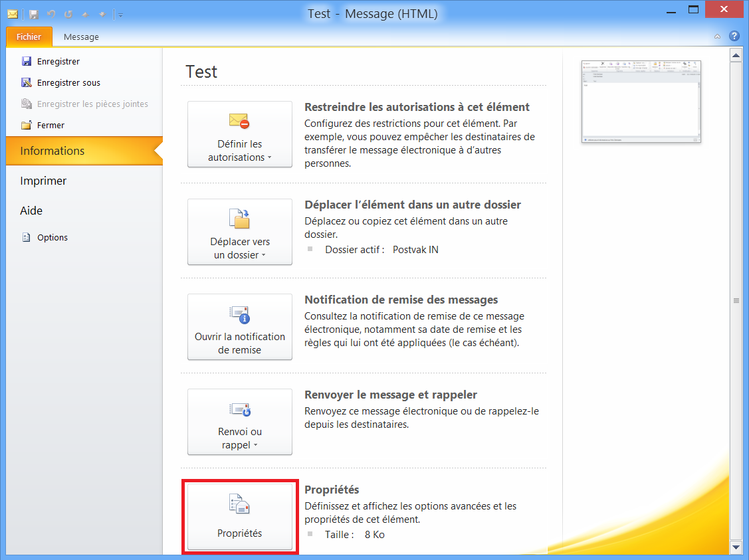This screenshot has height=560, width=749.
Task: Click the message preview thumbnail
Action: point(641,101)
